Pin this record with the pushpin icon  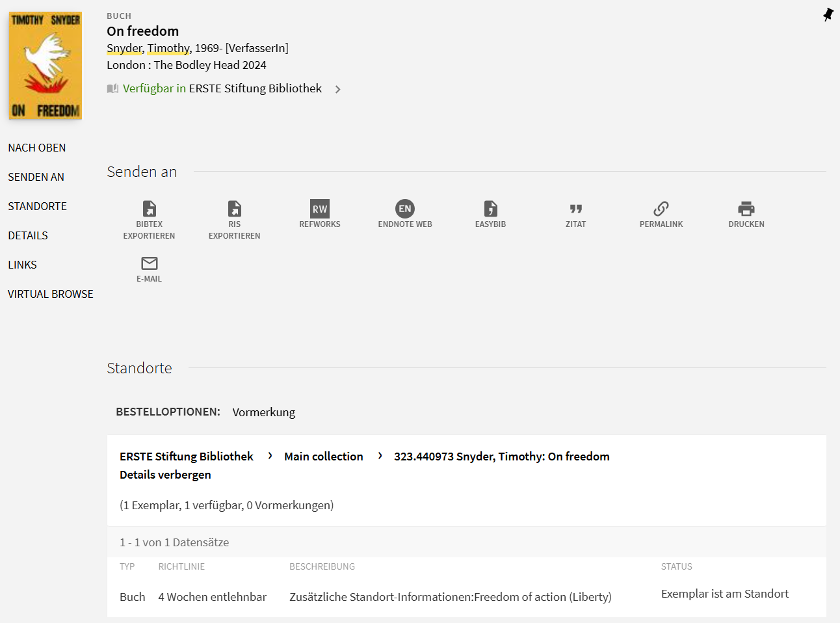coord(828,14)
